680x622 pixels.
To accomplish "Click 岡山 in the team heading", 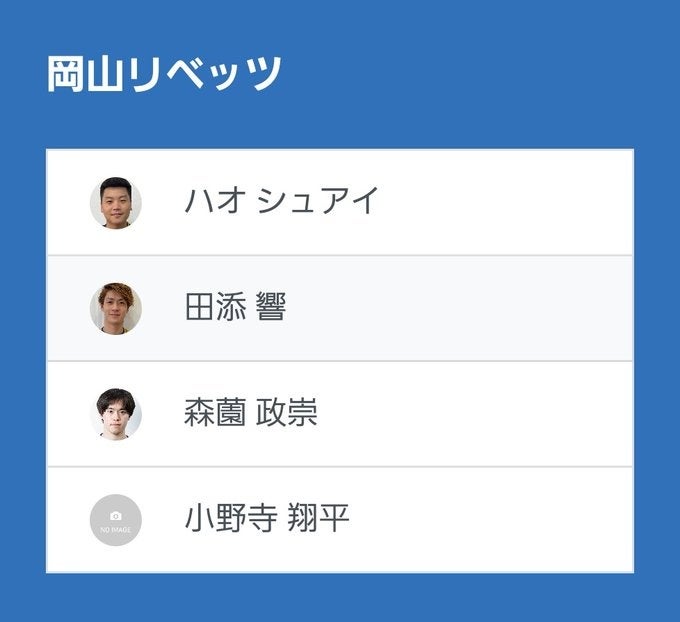I will (x=87, y=75).
